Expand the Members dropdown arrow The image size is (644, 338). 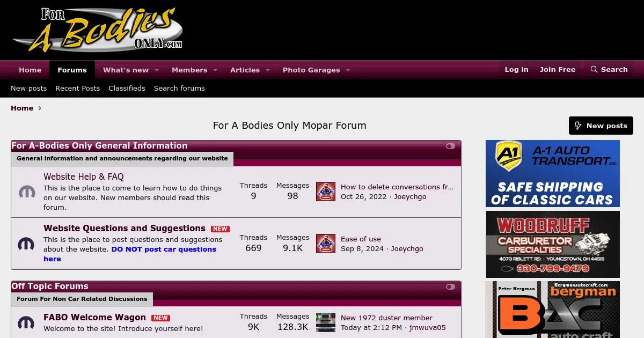(x=215, y=70)
